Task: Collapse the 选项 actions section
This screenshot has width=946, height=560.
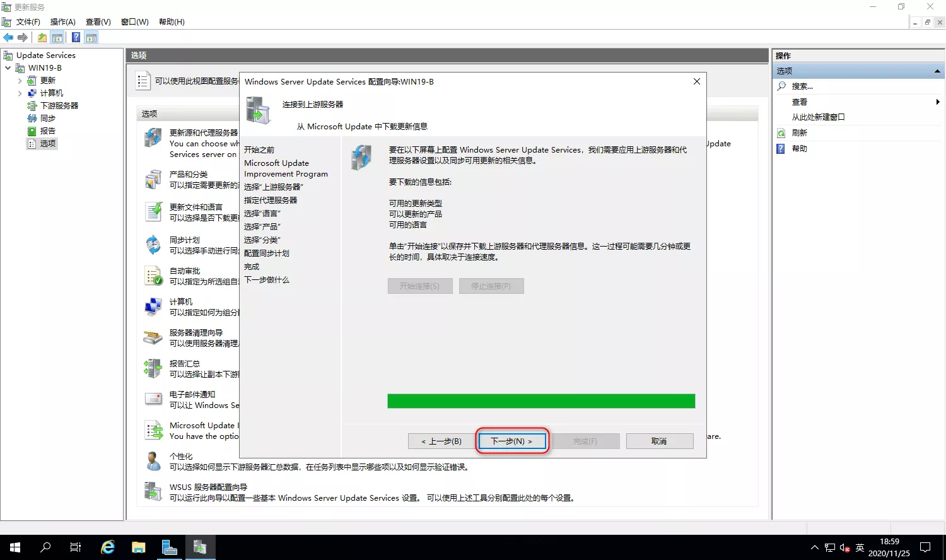Action: tap(937, 71)
